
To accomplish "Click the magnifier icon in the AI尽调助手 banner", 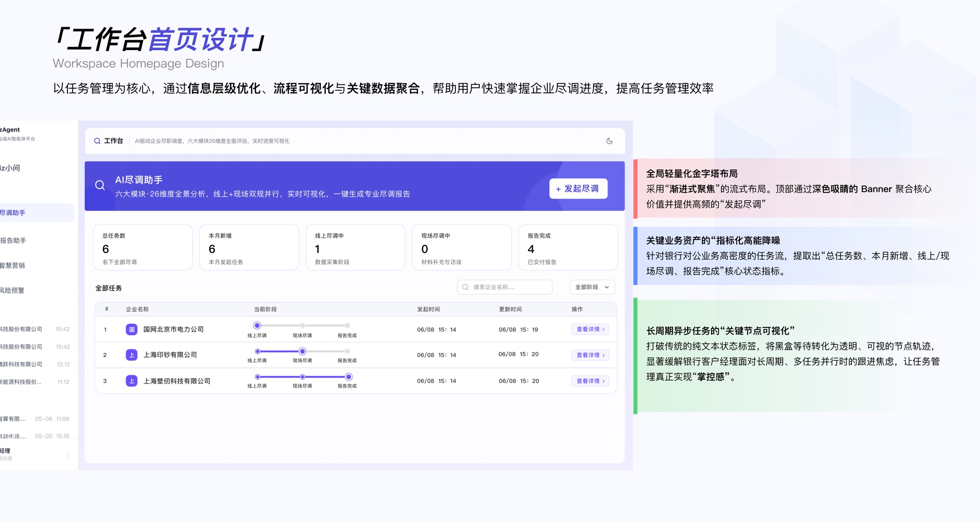I will (x=100, y=185).
